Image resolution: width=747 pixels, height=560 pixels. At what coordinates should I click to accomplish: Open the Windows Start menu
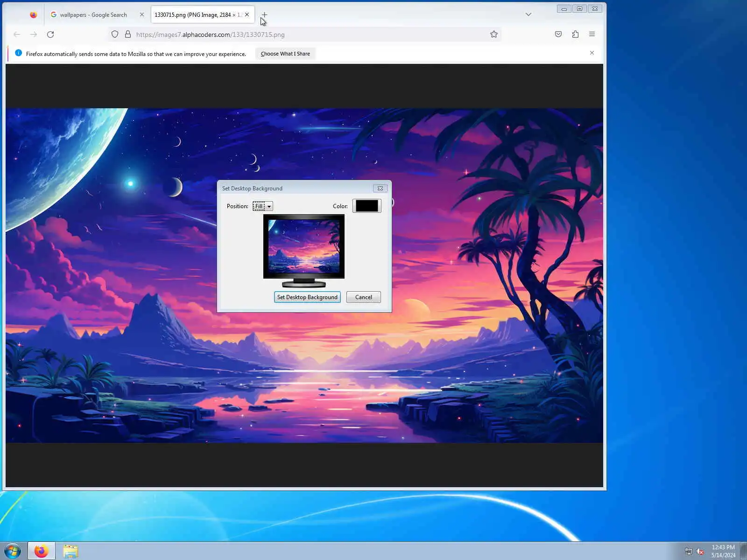[x=13, y=551]
